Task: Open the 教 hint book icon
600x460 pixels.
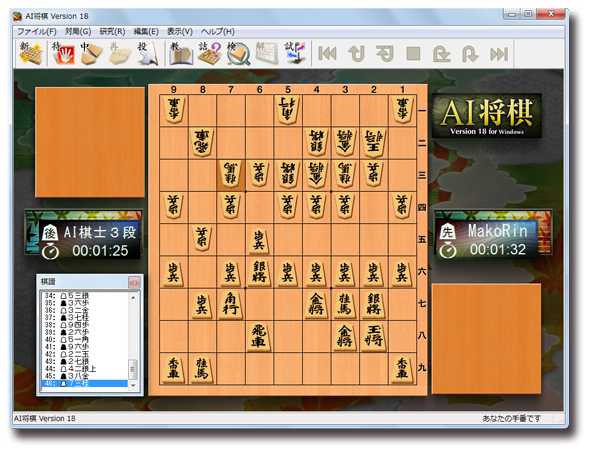Action: [181, 53]
